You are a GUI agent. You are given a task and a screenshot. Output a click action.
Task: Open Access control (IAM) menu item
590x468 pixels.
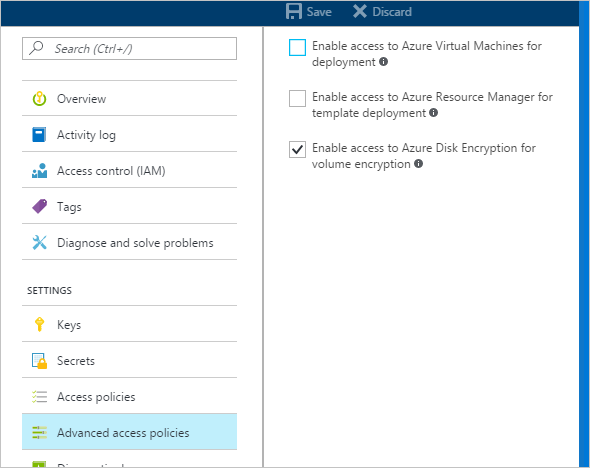(129, 170)
